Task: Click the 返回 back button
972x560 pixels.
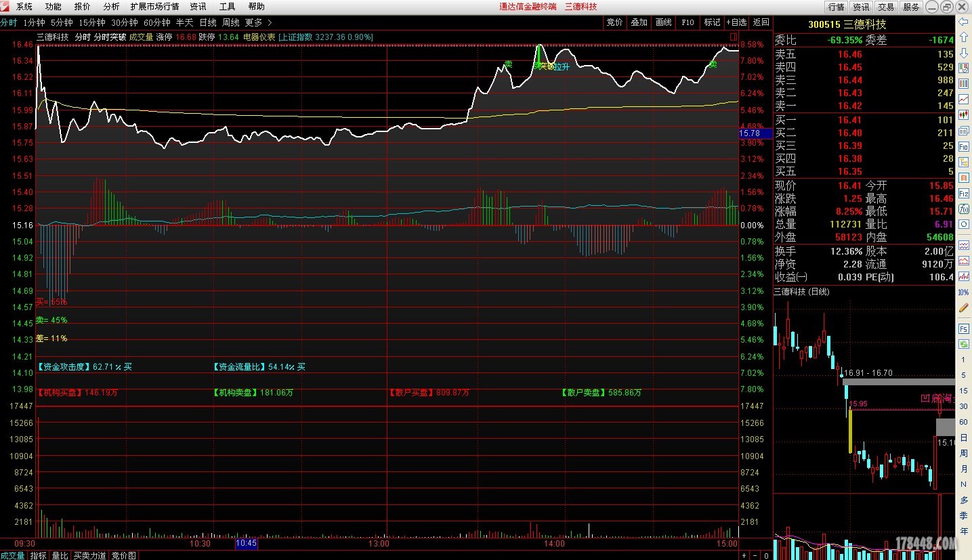Action: click(761, 22)
